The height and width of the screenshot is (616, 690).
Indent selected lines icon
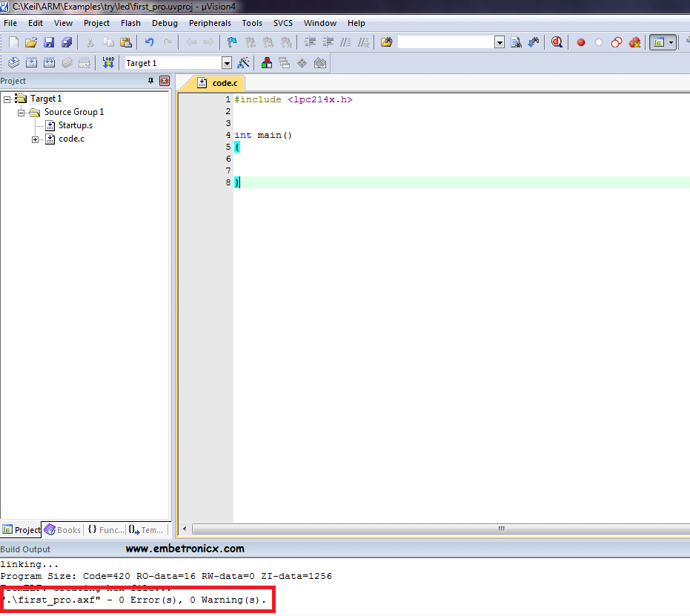(x=311, y=42)
